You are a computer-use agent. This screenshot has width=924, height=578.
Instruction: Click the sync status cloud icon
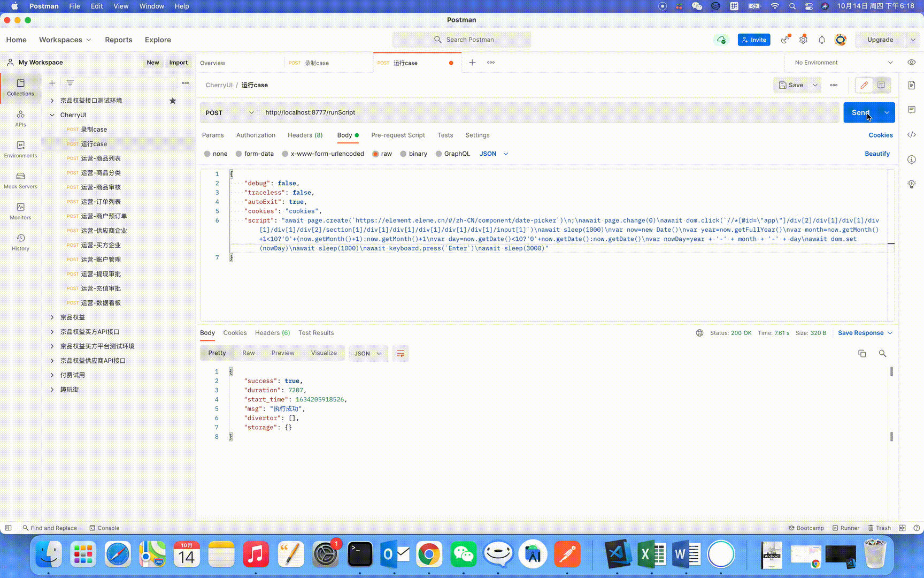(721, 40)
